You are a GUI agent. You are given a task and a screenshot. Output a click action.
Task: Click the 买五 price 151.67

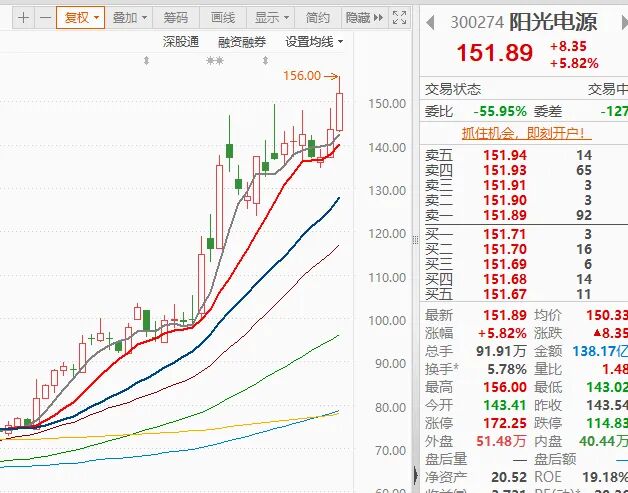[505, 294]
